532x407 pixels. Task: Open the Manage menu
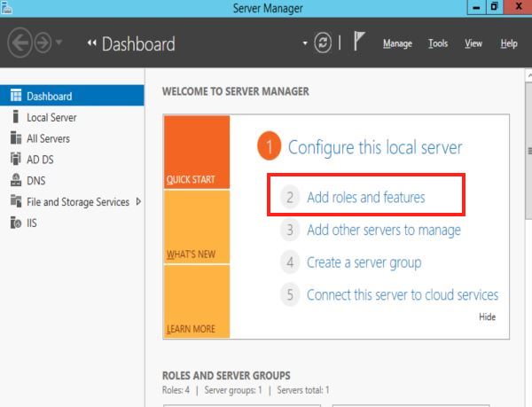coord(397,43)
